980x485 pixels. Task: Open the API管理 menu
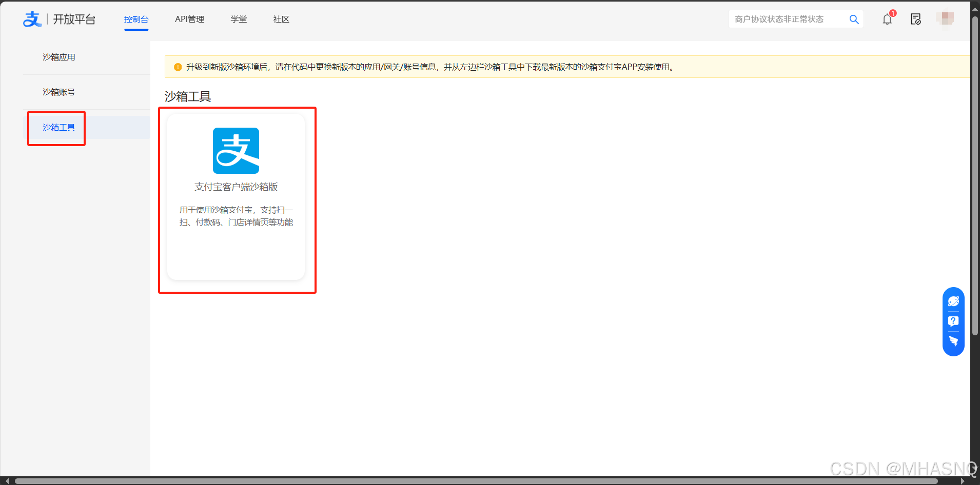[189, 19]
